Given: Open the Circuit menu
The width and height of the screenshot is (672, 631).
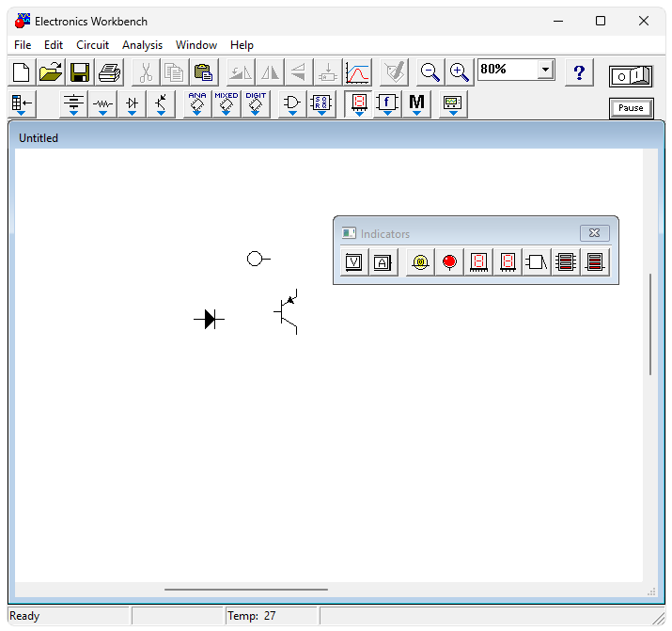Looking at the screenshot, I should pos(92,45).
